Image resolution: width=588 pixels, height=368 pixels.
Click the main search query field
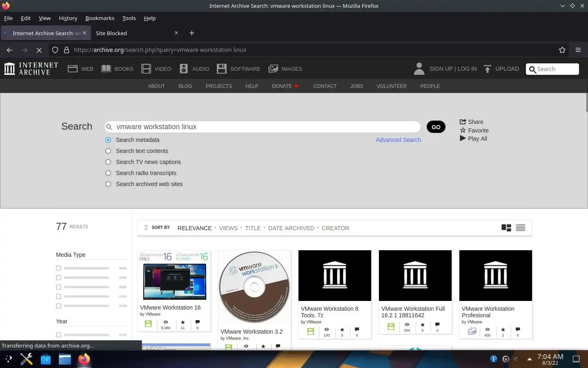click(x=262, y=127)
